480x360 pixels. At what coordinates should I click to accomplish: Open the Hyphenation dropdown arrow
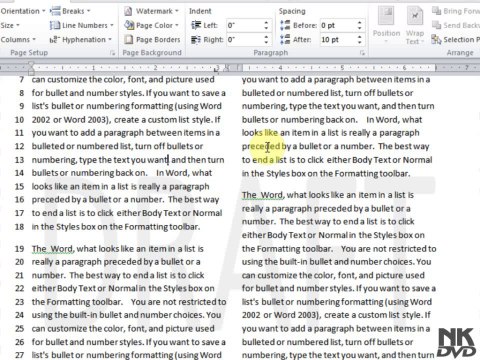(x=110, y=40)
